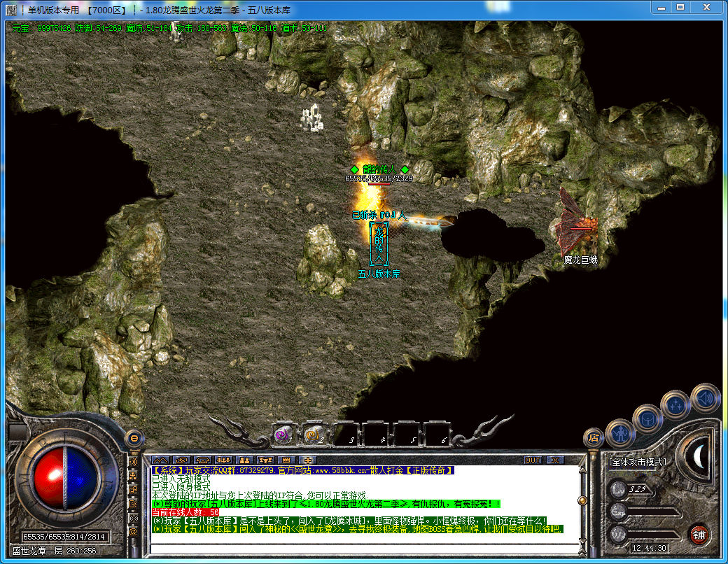Click the Lv level round indicator

tap(619, 489)
